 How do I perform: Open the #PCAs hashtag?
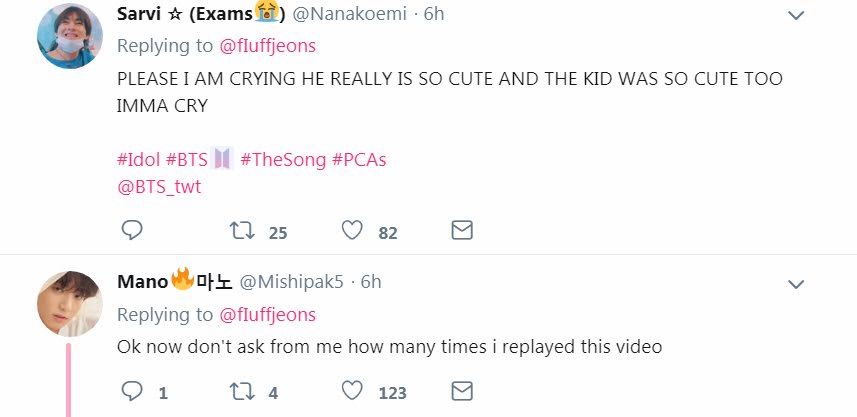point(358,158)
